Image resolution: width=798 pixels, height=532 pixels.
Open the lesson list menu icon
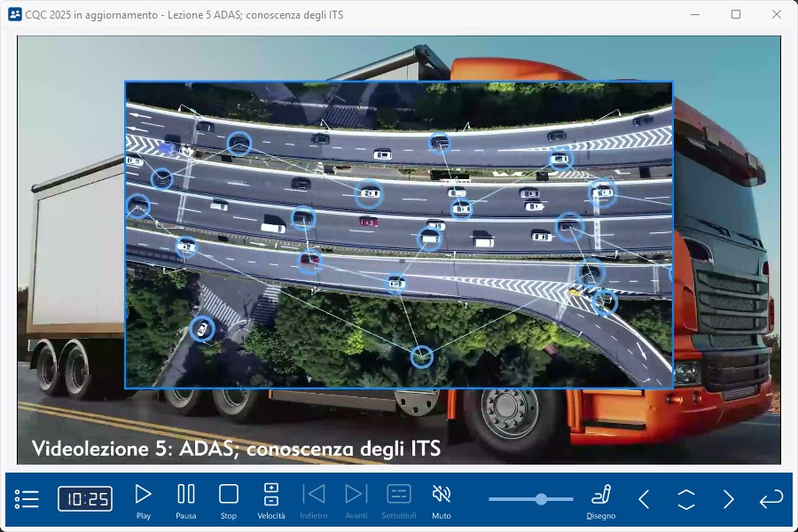[27, 499]
